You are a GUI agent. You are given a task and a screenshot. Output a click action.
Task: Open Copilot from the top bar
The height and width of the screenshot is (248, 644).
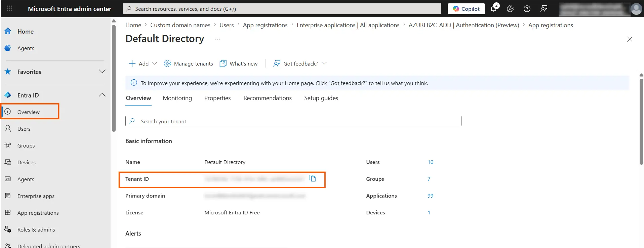[466, 9]
